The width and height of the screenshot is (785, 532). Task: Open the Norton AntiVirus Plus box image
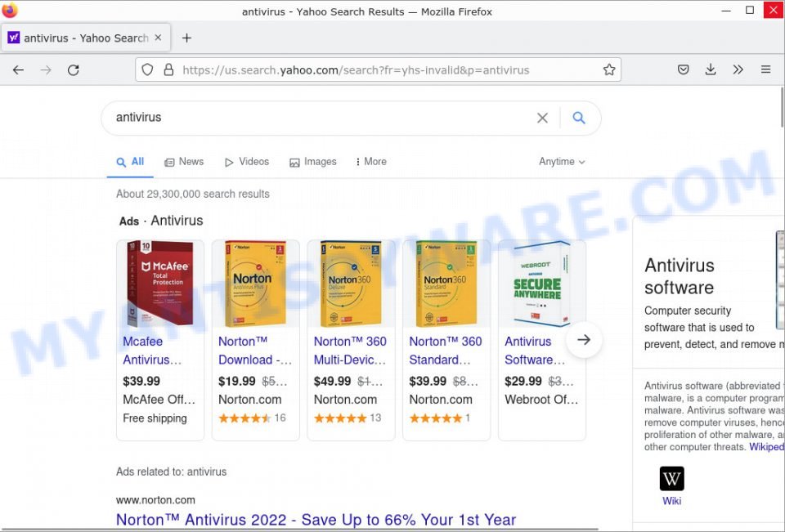[256, 284]
